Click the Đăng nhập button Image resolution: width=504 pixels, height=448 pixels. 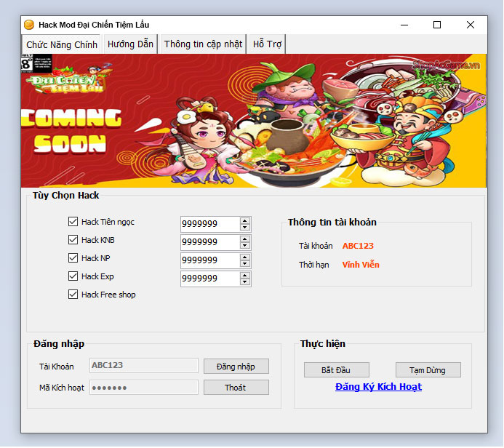[x=236, y=367]
